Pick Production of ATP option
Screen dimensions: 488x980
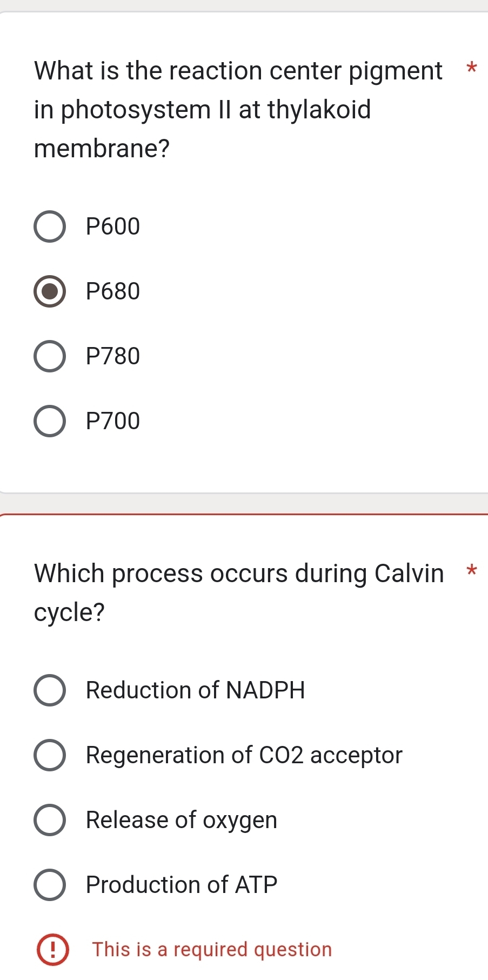[50, 885]
